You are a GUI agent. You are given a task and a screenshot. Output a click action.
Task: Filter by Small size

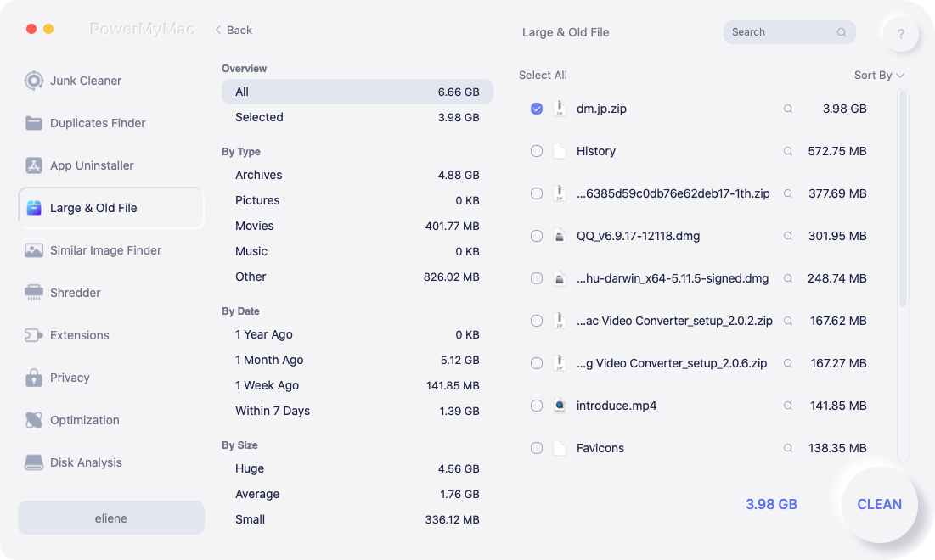click(358, 519)
